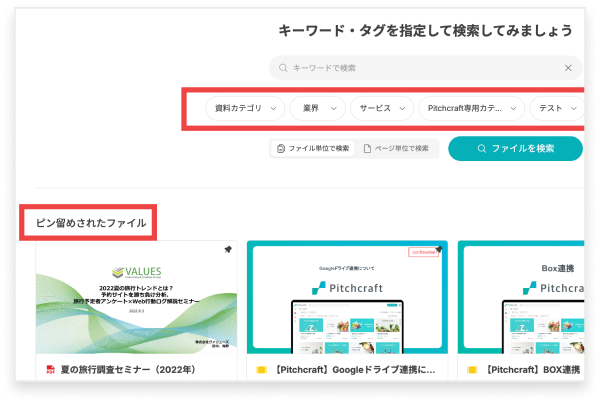Expand the 業界 filter dropdown

[318, 108]
